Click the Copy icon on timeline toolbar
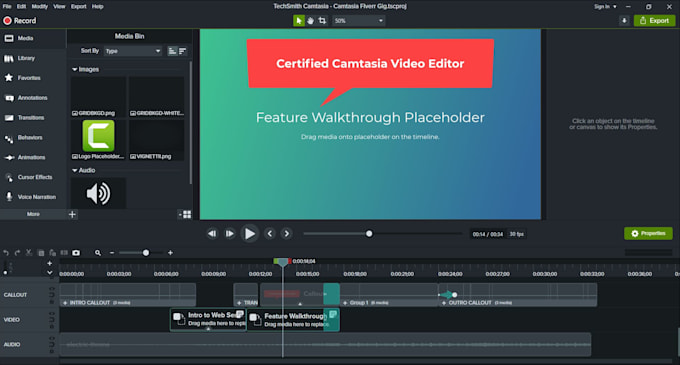 pos(41,253)
